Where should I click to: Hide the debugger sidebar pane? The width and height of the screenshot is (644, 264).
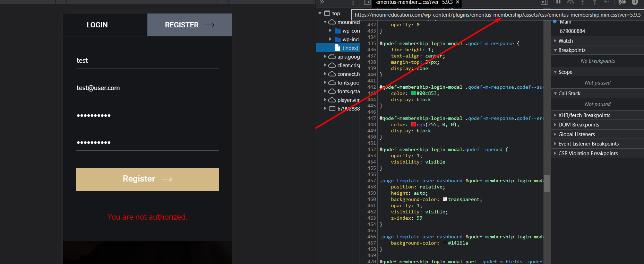click(x=544, y=2)
